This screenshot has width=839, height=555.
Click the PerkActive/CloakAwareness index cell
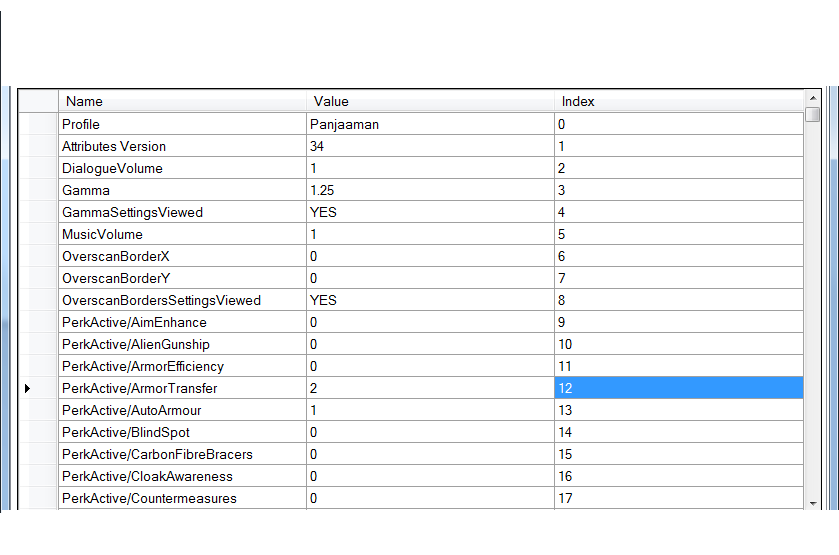[678, 476]
